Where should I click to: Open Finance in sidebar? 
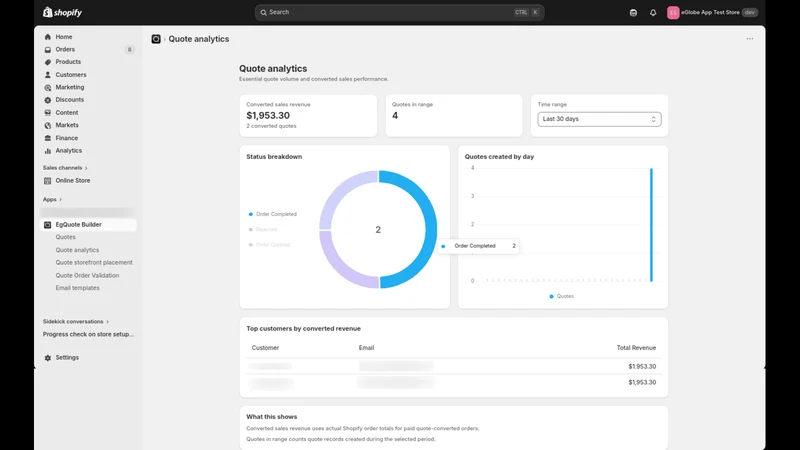point(67,138)
